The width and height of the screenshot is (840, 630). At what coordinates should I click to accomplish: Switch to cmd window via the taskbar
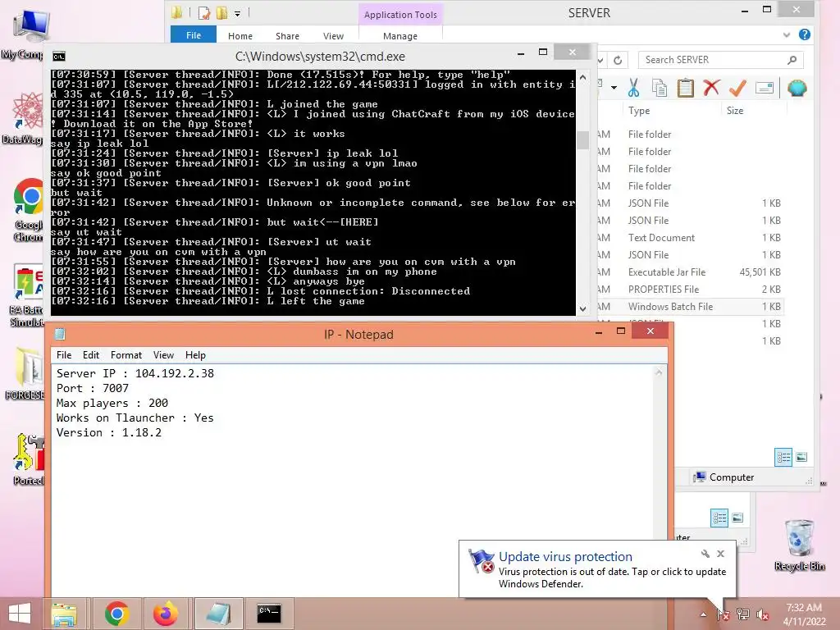pyautogui.click(x=269, y=614)
